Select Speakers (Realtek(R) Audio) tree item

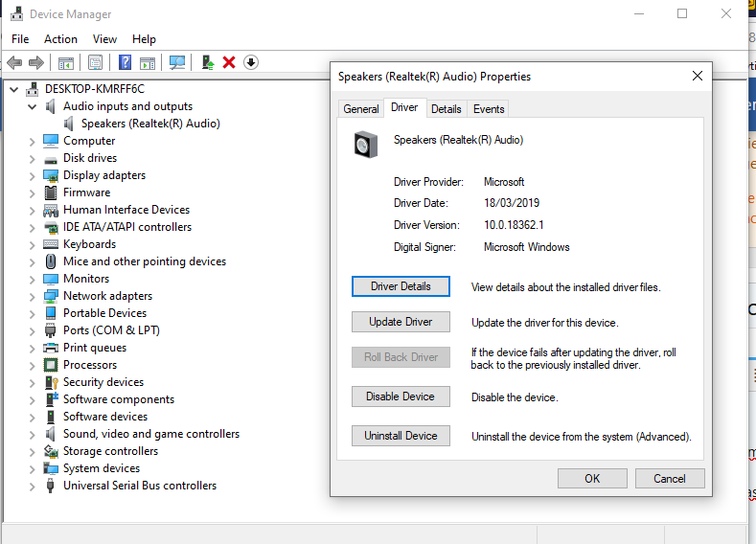[150, 124]
